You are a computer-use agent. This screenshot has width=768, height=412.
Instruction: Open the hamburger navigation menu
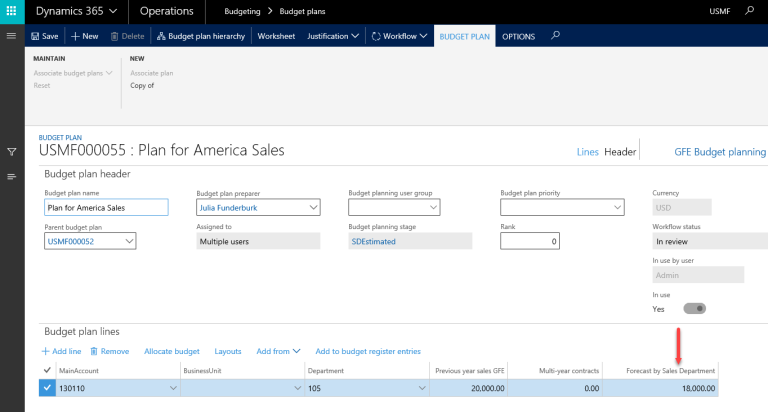coord(11,36)
